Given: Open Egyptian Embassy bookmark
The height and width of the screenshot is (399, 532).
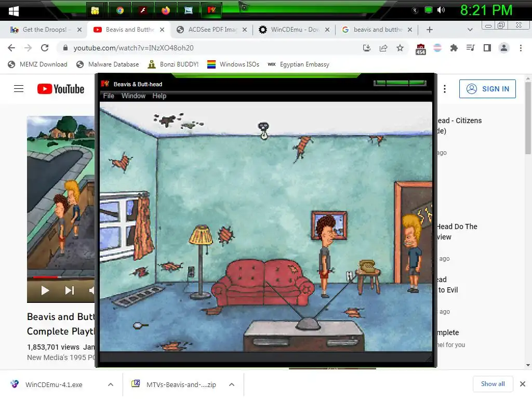Looking at the screenshot, I should pyautogui.click(x=299, y=64).
